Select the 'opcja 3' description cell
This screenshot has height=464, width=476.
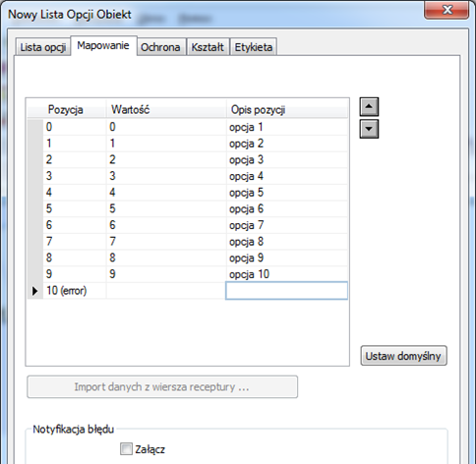287,159
